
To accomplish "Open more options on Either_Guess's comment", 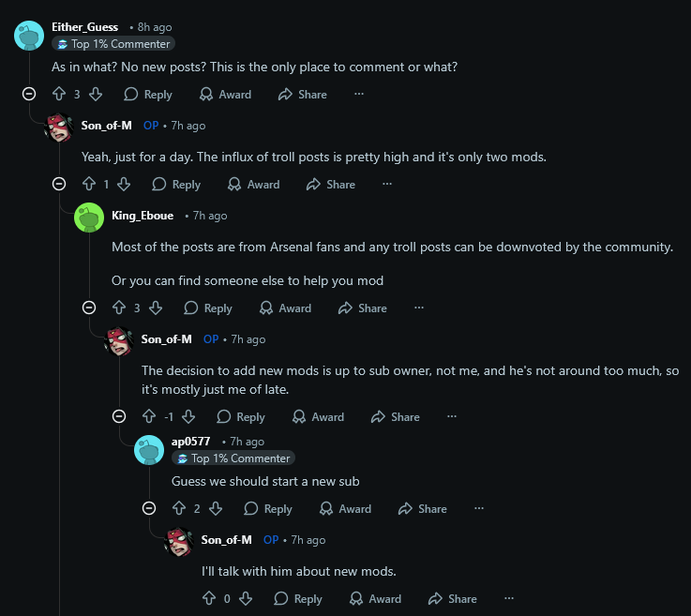I will pyautogui.click(x=359, y=94).
